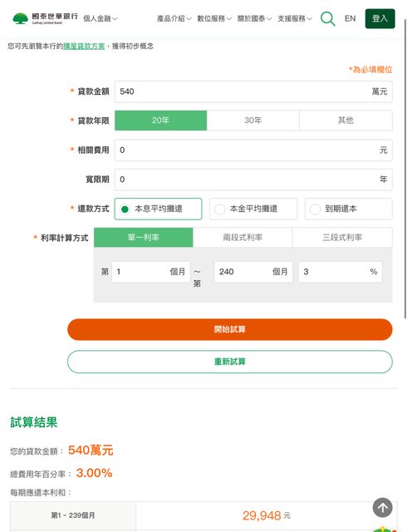
Task: Click the 貸款金額 input field
Action: (x=253, y=91)
